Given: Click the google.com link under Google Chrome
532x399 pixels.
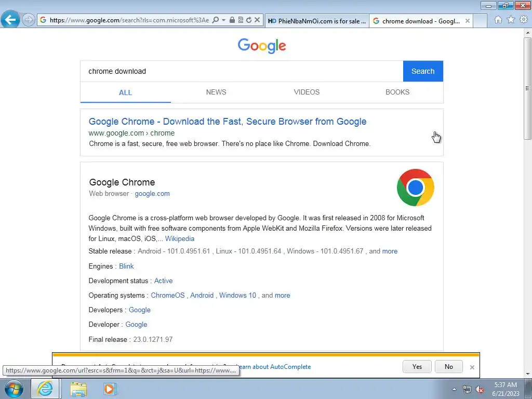Looking at the screenshot, I should pos(152,194).
